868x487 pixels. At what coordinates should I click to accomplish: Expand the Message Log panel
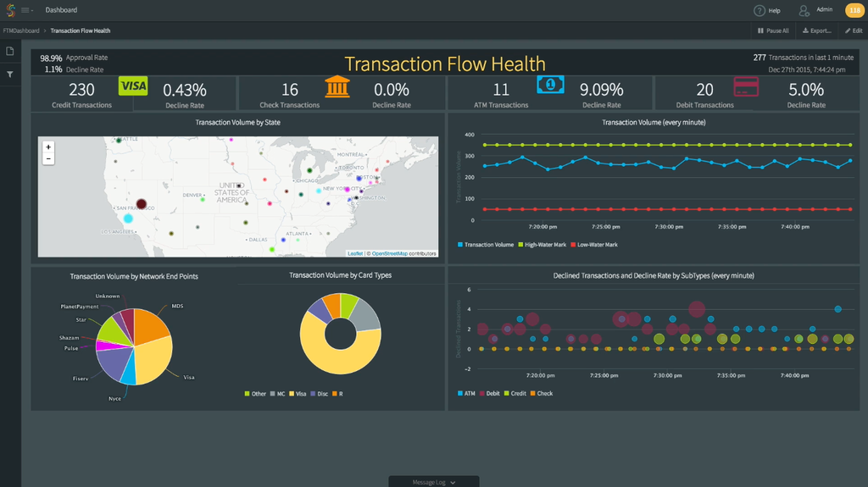point(434,482)
